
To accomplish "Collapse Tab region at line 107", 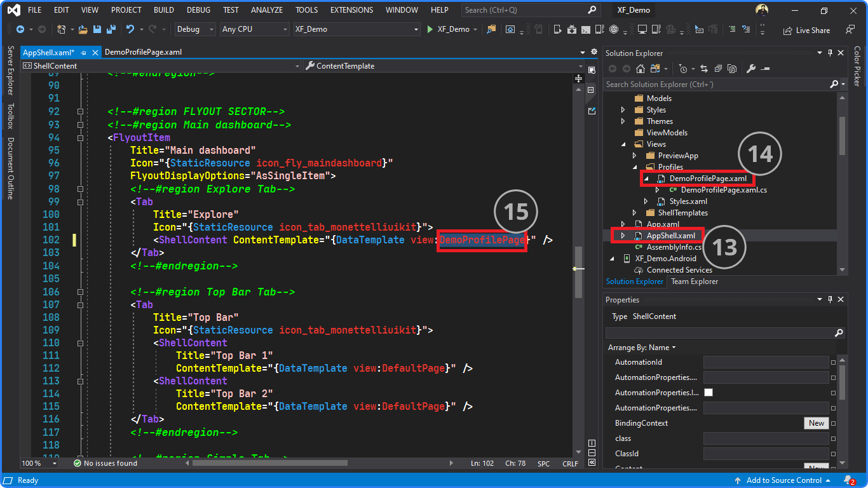I will (80, 304).
